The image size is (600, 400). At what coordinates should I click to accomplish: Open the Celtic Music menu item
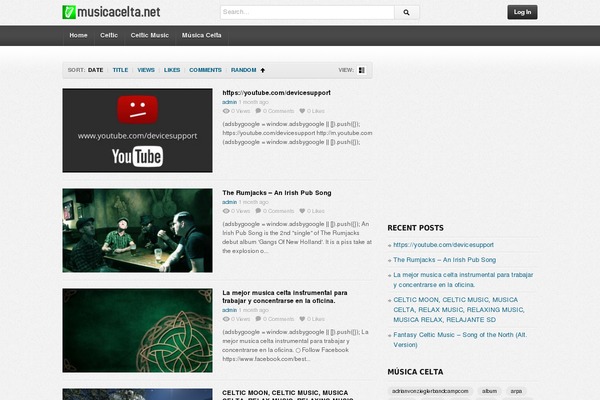(x=150, y=35)
